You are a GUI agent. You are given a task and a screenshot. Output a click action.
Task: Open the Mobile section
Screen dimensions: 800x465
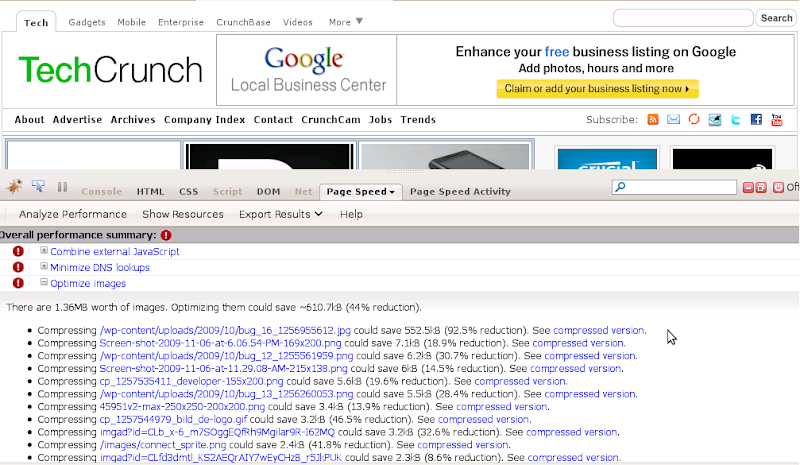pyautogui.click(x=132, y=22)
